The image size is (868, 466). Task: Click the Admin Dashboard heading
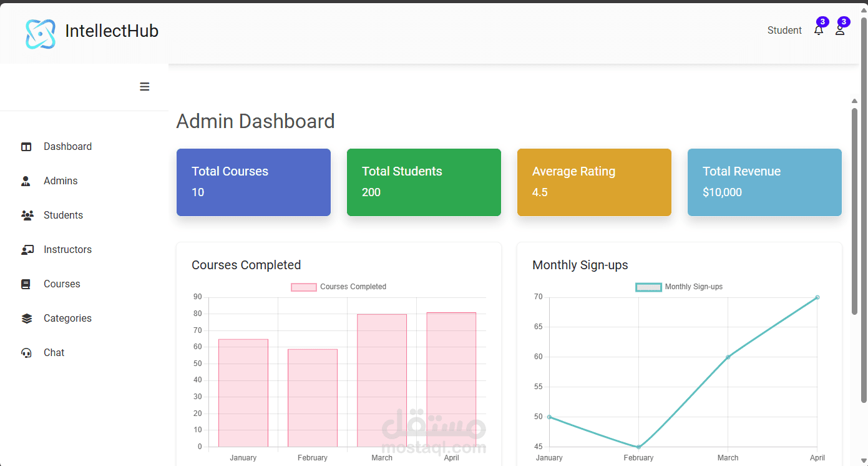(256, 121)
